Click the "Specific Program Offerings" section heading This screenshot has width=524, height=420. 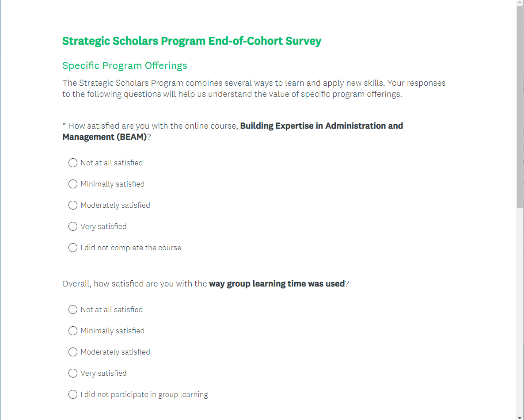[x=125, y=66]
